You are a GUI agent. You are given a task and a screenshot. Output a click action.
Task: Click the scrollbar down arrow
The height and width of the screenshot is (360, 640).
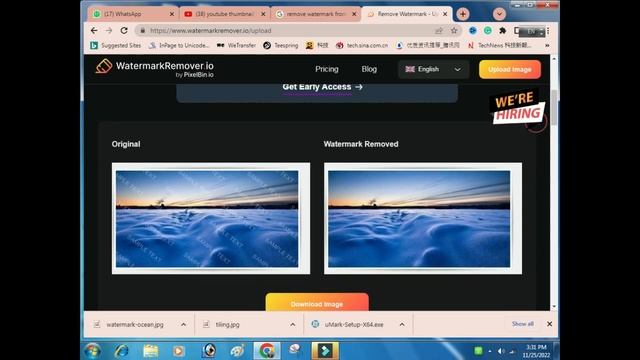554,307
